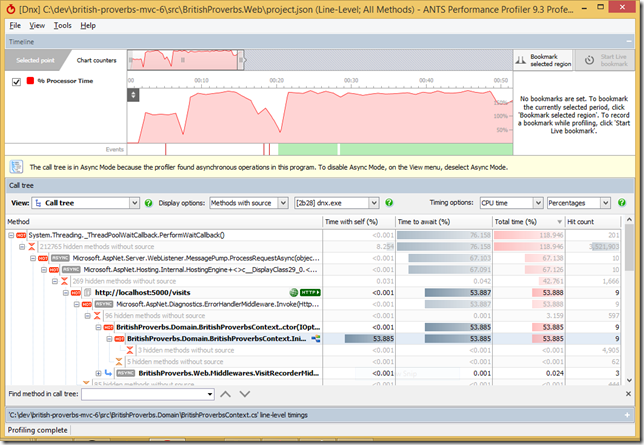Click Bookmark selected region button
Screen dimensions: 644x445
click(543, 60)
